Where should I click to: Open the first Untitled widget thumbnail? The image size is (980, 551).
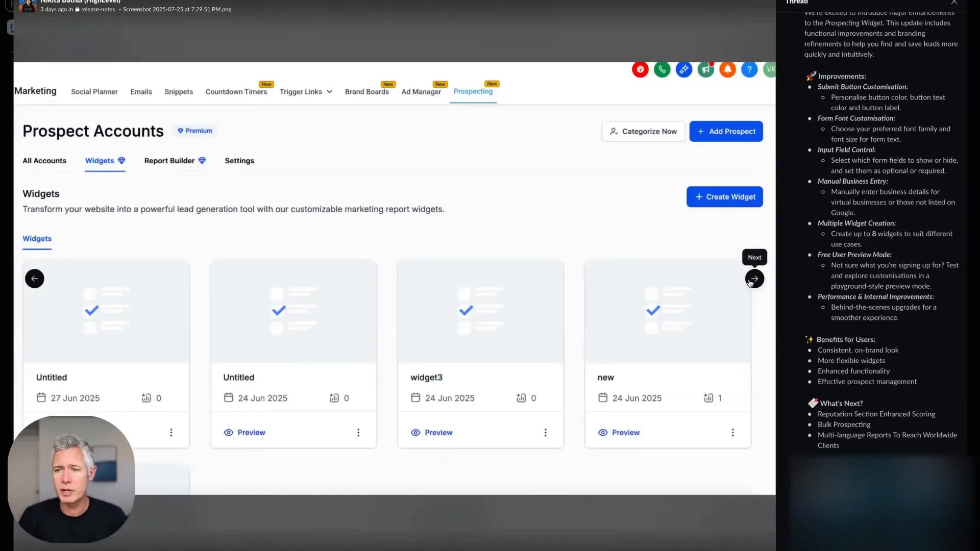point(106,311)
